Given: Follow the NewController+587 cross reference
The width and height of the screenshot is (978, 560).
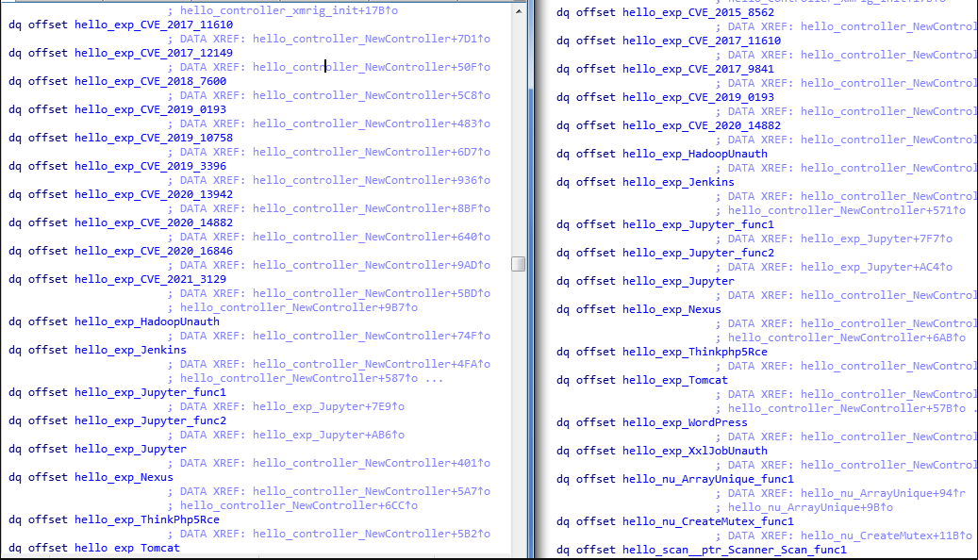Looking at the screenshot, I should (x=299, y=378).
